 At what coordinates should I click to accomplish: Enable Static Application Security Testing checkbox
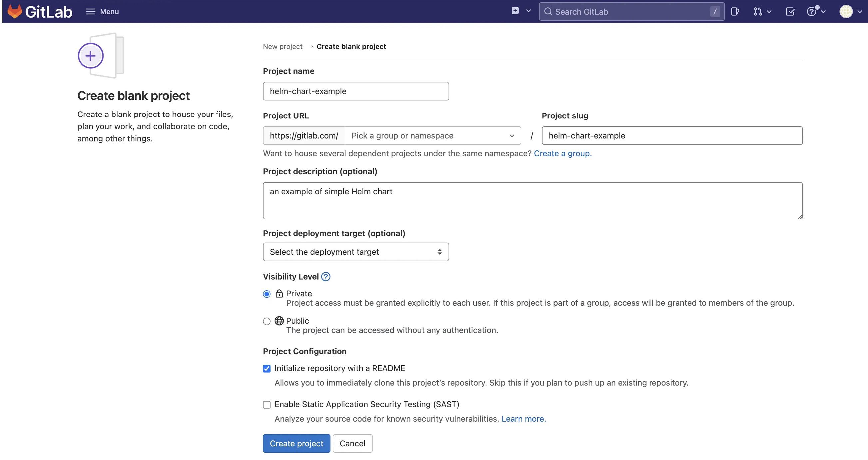click(267, 405)
